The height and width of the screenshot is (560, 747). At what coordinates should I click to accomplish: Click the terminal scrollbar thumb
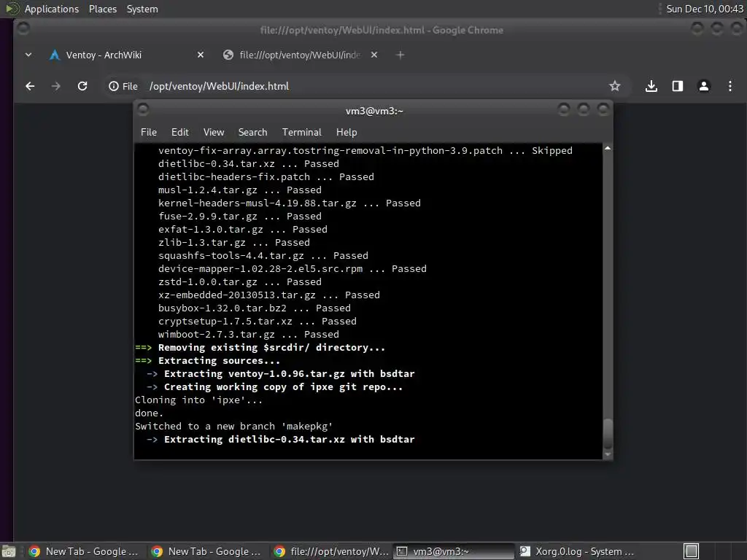click(x=608, y=433)
